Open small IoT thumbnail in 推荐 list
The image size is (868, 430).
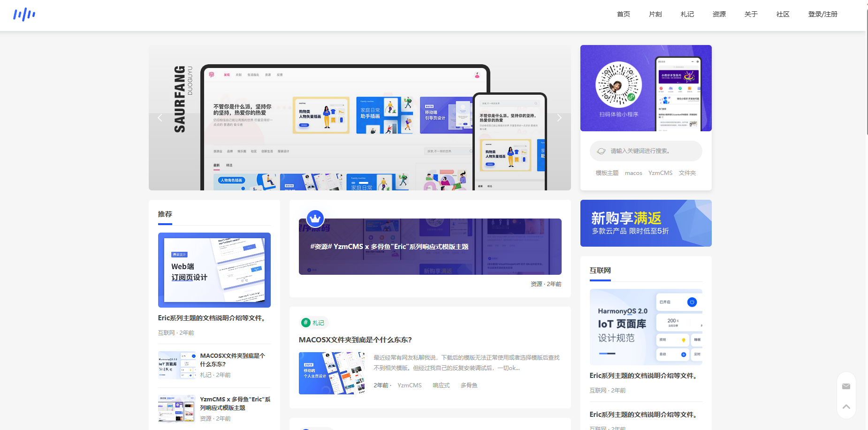[x=177, y=365]
